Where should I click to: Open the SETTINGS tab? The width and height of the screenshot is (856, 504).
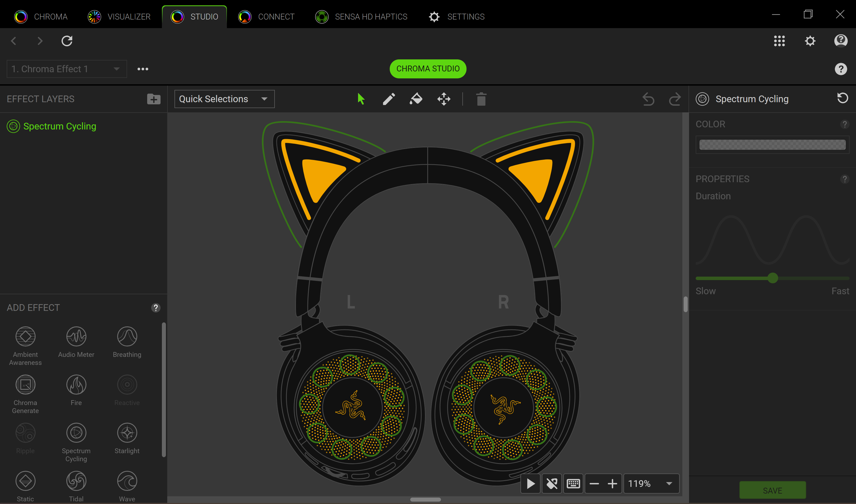point(456,17)
